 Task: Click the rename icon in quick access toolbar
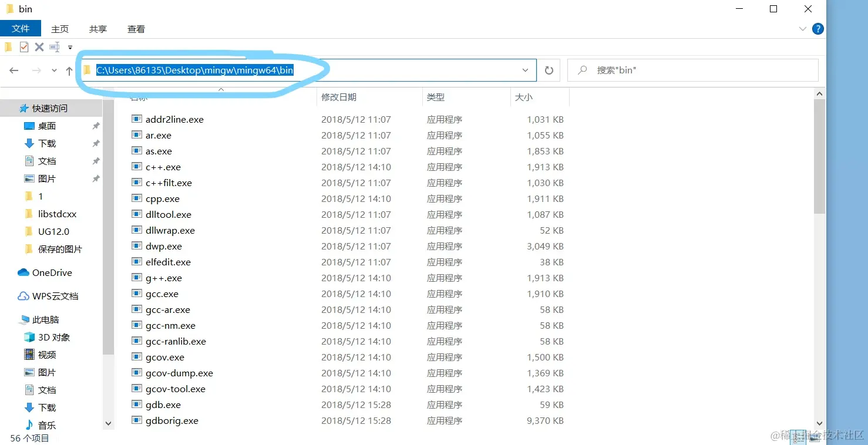click(55, 47)
